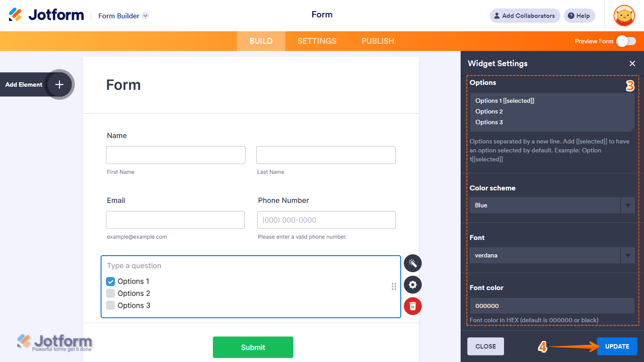The width and height of the screenshot is (644, 362).
Task: Click the Phone Number input field
Action: 326,219
